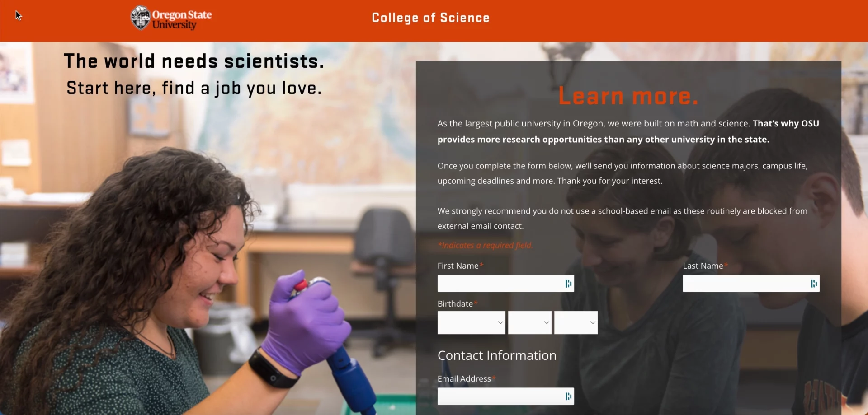Click the orange "Learn more." heading
This screenshot has height=415, width=868.
[x=628, y=96]
